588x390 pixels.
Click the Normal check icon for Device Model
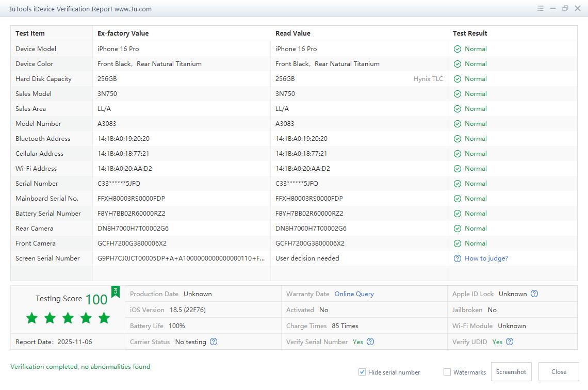[x=457, y=49]
